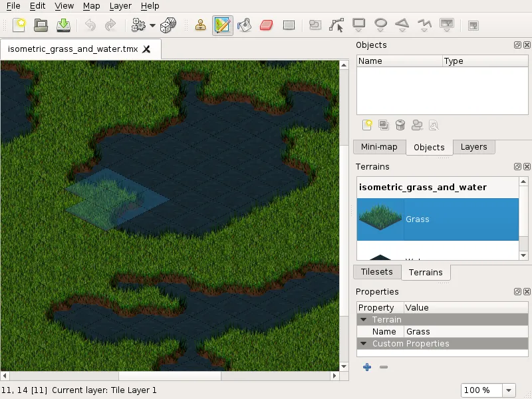Close the isometric_grass_and_water.tmx tab
This screenshot has width=532, height=399.
(147, 49)
